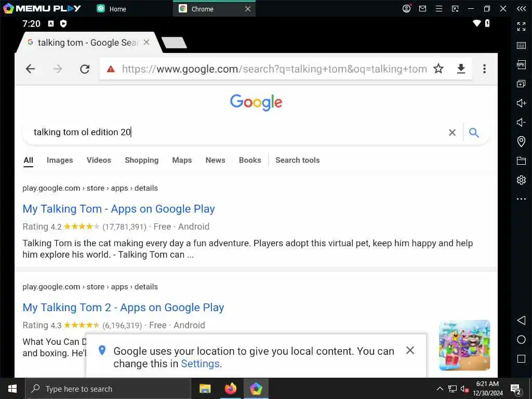Click the Chrome URL address bar

click(274, 69)
